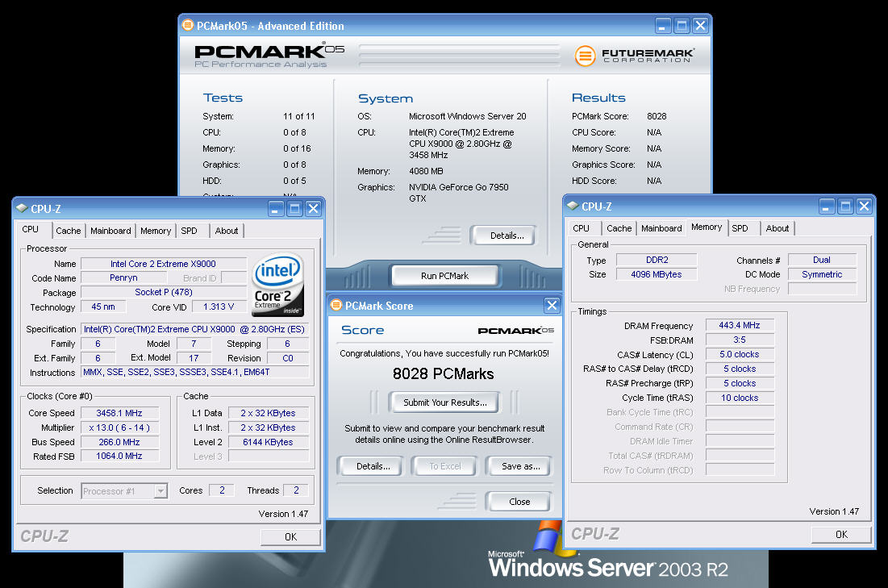The height and width of the screenshot is (588, 888).
Task: Click the DC Mode Symmetric value
Action: pos(823,274)
